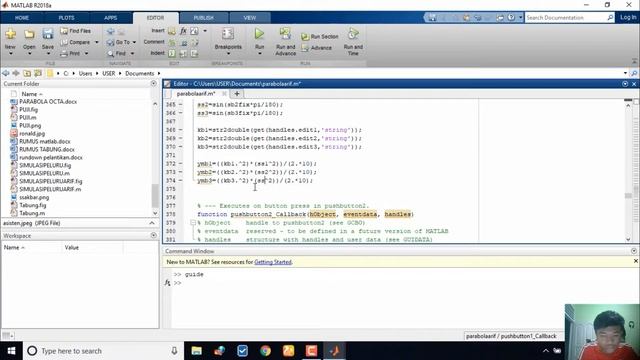Image resolution: width=640 pixels, height=360 pixels.
Task: Click the New file icon
Action: tap(10, 34)
